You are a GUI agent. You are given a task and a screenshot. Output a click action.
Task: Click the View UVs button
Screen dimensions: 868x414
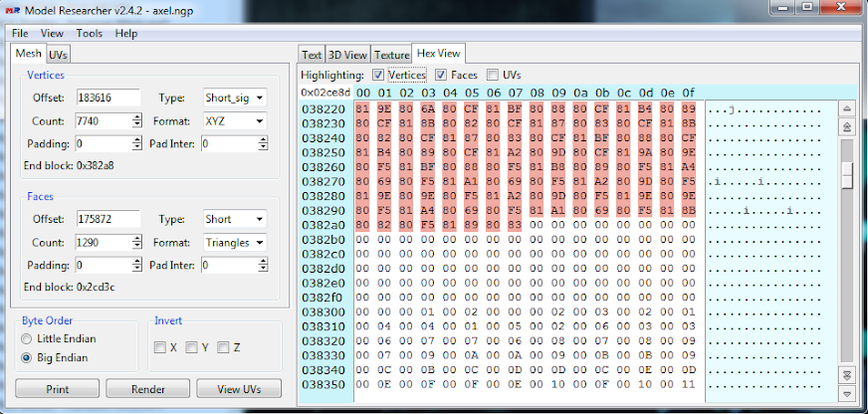(239, 389)
